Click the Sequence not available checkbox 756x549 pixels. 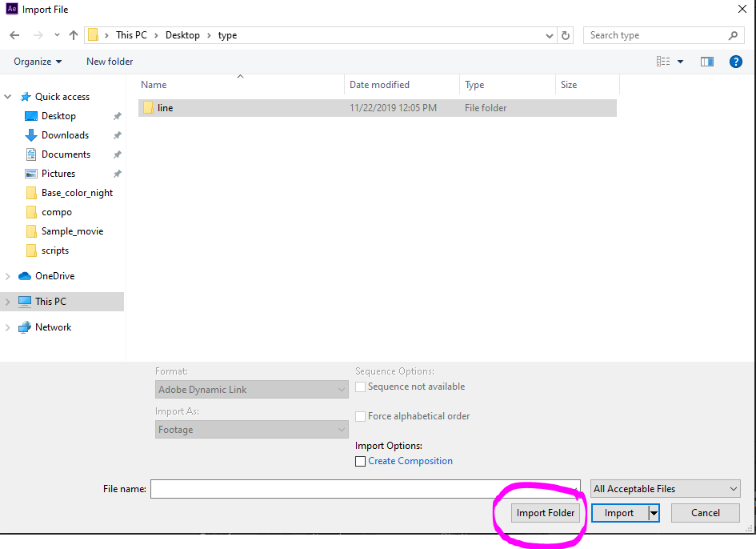(x=360, y=387)
